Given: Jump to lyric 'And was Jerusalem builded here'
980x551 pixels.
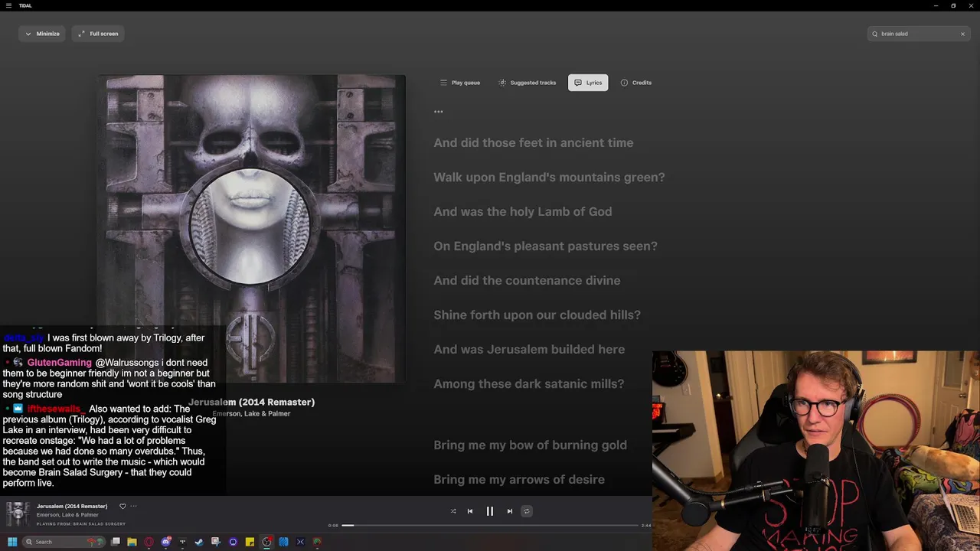Looking at the screenshot, I should click(529, 350).
